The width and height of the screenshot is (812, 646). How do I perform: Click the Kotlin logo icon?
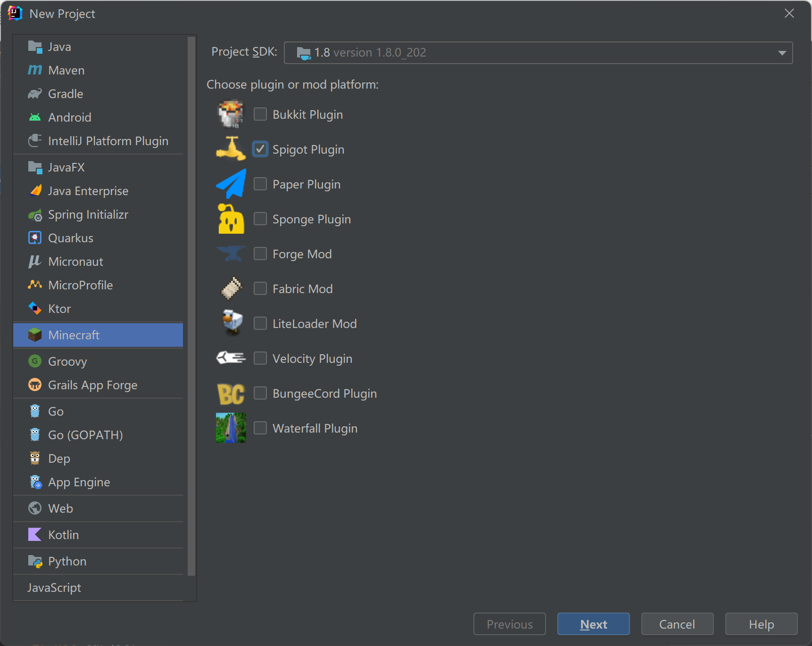click(x=35, y=535)
